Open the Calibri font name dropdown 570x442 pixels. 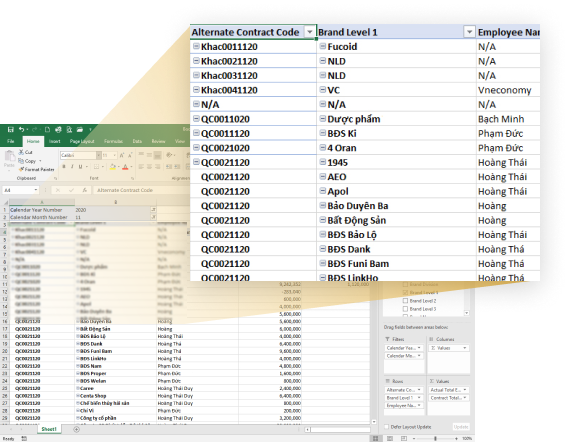click(x=99, y=155)
